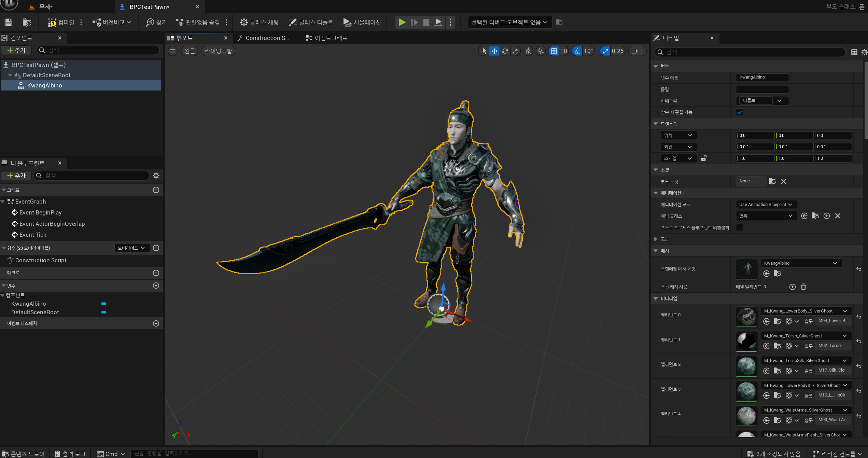Toggle KwangAlbino variable visibility pill
Viewport: 868px width, 458px height.
point(104,304)
